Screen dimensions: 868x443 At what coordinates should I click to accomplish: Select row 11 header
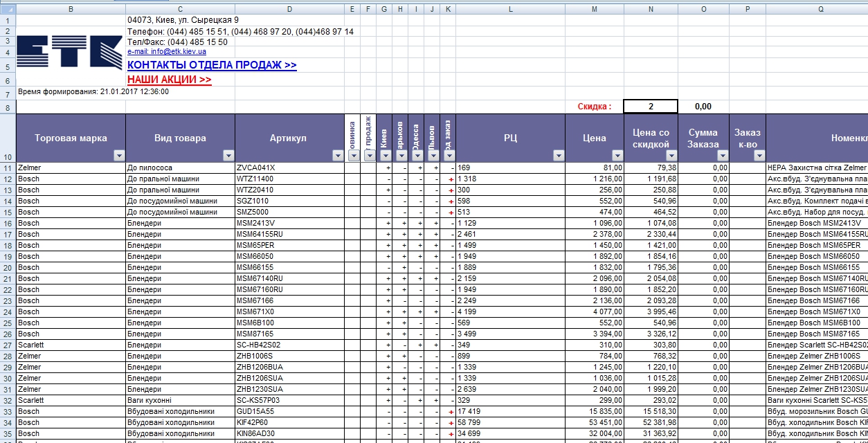point(8,168)
